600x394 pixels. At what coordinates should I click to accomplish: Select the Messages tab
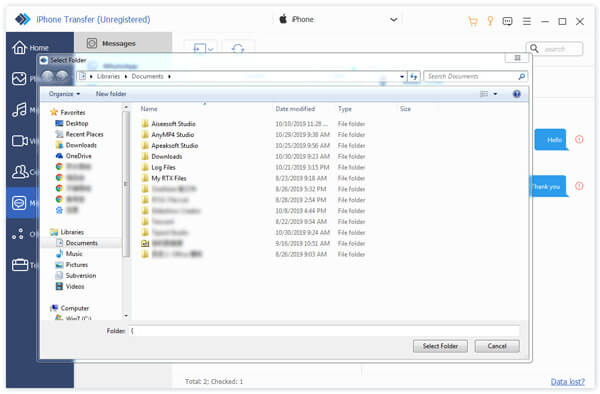123,44
